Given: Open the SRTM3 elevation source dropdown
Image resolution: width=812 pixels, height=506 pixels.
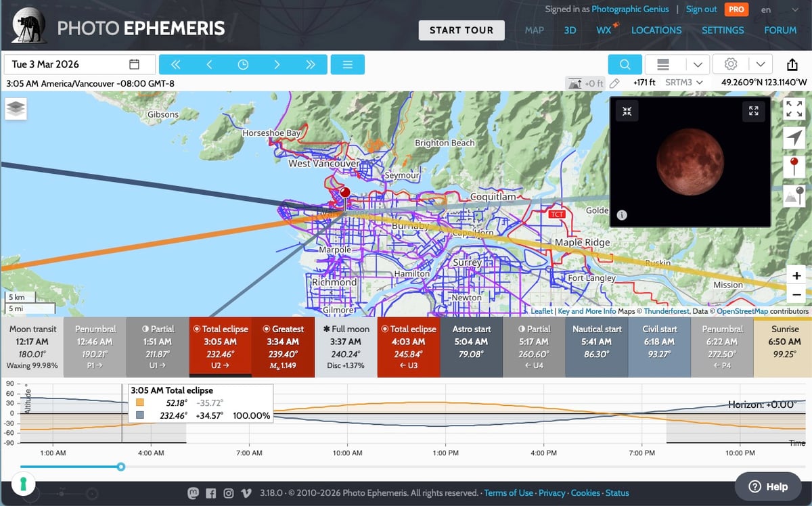Looking at the screenshot, I should coord(685,83).
